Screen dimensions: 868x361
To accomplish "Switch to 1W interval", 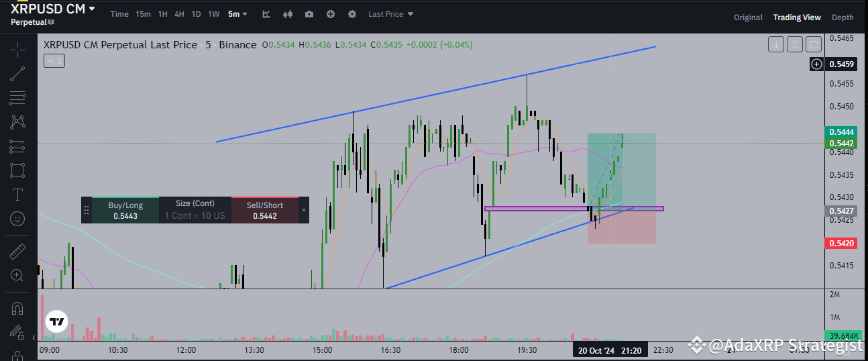I will [213, 14].
